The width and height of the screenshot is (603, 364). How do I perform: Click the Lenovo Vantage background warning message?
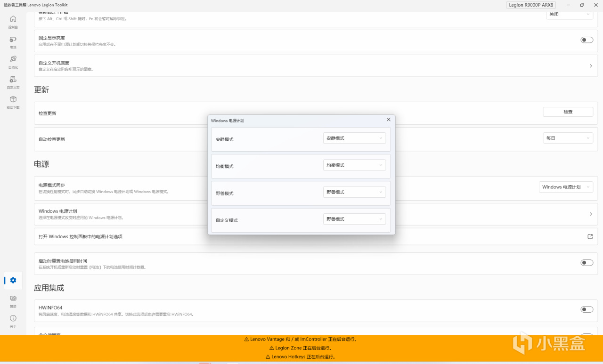click(x=301, y=339)
